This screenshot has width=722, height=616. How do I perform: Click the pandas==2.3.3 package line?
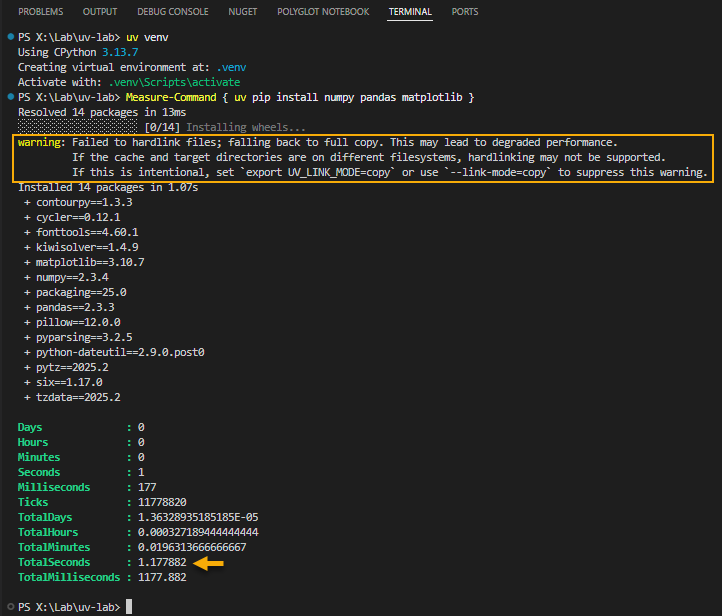pyautogui.click(x=74, y=307)
